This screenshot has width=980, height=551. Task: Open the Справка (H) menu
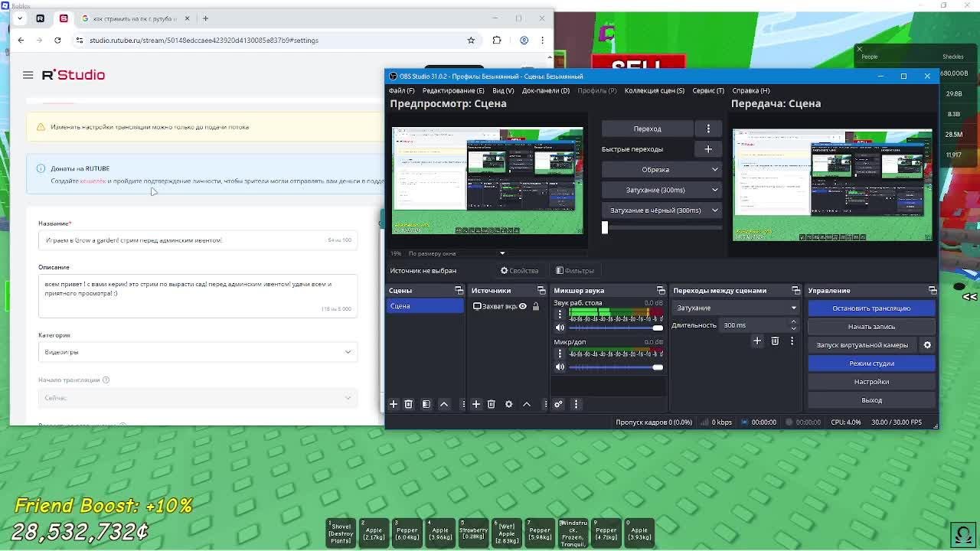(x=751, y=90)
